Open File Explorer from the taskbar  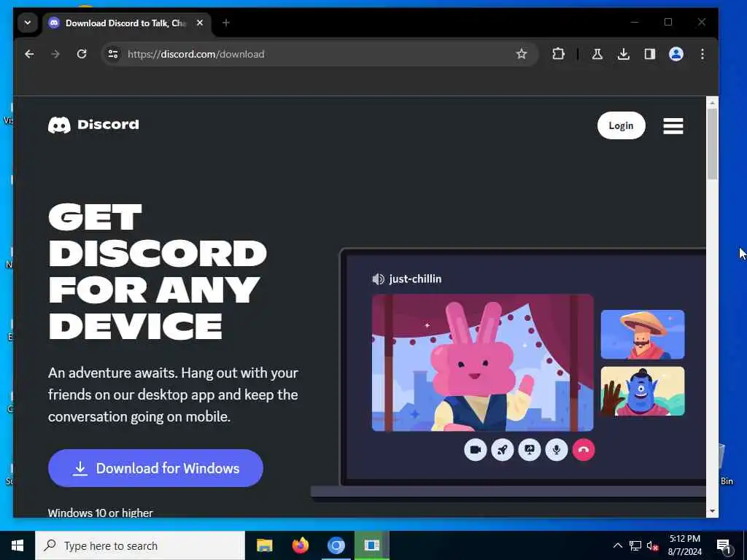[264, 545]
